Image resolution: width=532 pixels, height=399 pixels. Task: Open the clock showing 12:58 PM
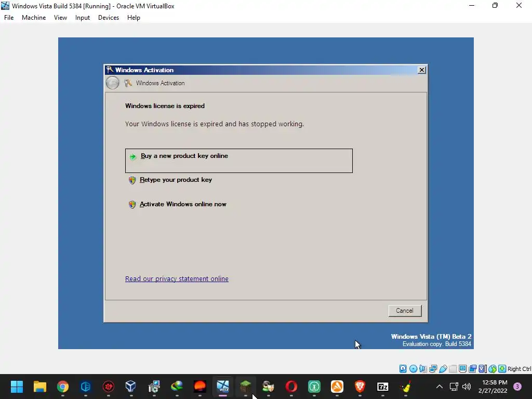(493, 387)
